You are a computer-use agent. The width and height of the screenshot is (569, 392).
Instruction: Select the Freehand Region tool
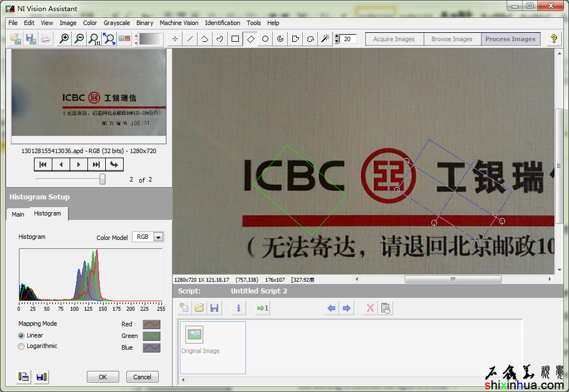click(x=310, y=39)
